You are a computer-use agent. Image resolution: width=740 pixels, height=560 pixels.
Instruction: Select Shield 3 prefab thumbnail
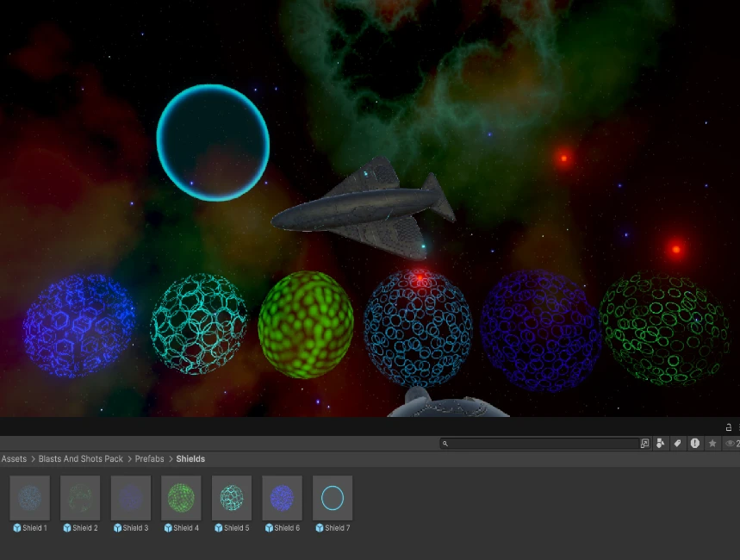(131, 498)
